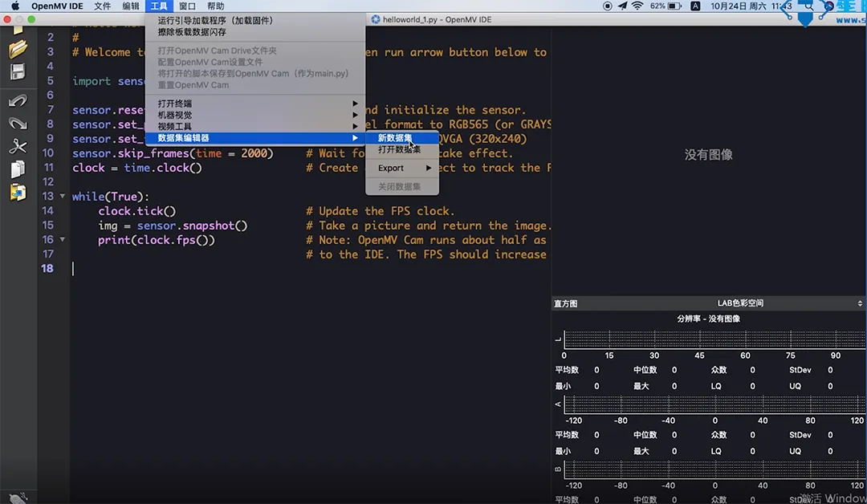Image resolution: width=867 pixels, height=504 pixels.
Task: Click the print(clock.fps()) code line
Action: (157, 240)
